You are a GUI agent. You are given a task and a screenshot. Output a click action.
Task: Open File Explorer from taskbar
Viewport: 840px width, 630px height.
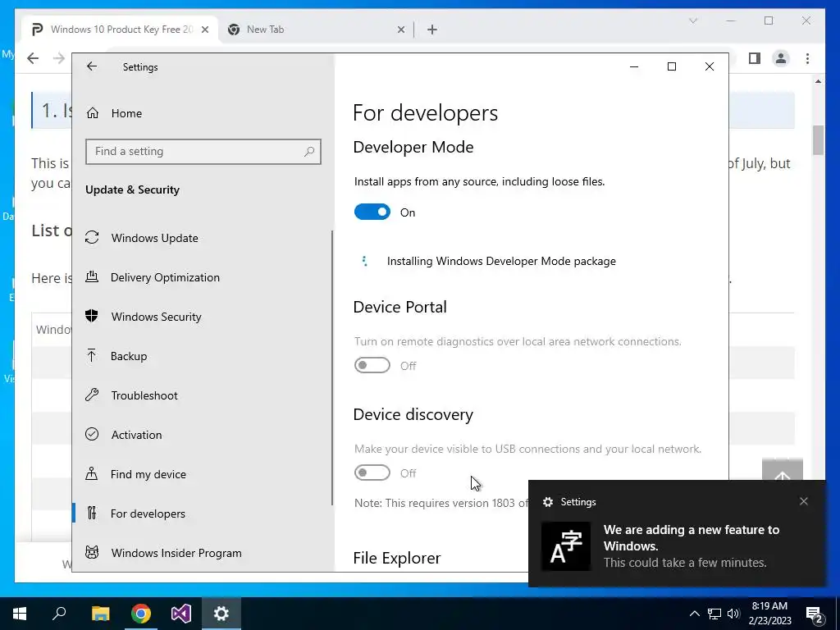coord(100,614)
